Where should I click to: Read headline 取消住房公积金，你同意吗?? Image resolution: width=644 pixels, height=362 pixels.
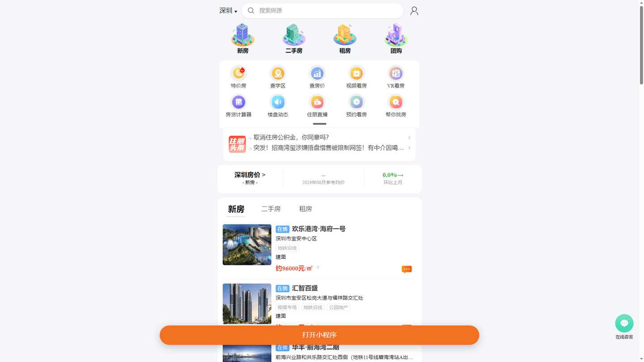pyautogui.click(x=291, y=138)
